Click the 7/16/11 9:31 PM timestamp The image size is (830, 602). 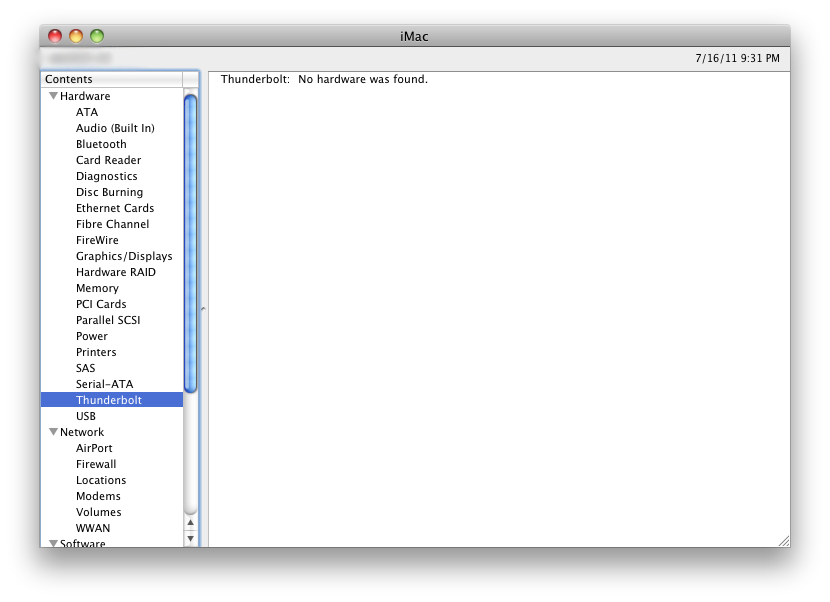[x=737, y=58]
